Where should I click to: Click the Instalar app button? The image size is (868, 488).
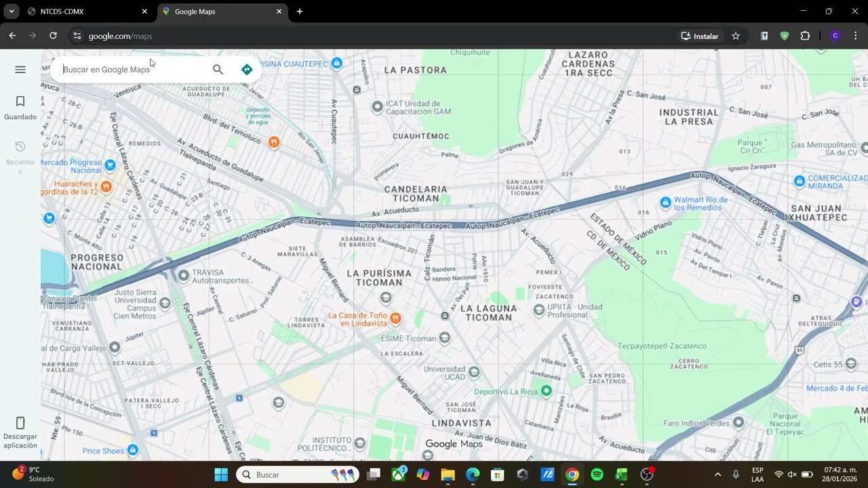pos(700,36)
